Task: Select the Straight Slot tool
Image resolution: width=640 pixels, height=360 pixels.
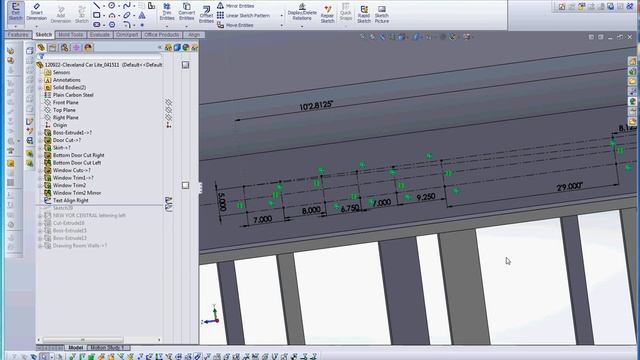Action: pyautogui.click(x=97, y=24)
